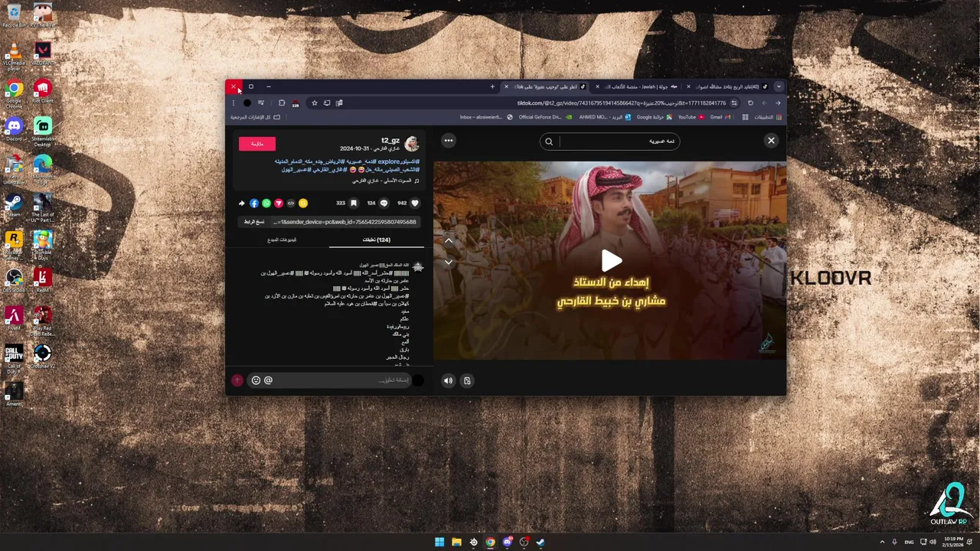Switch to the creator videos tab
This screenshot has height=551, width=980.
pyautogui.click(x=282, y=240)
